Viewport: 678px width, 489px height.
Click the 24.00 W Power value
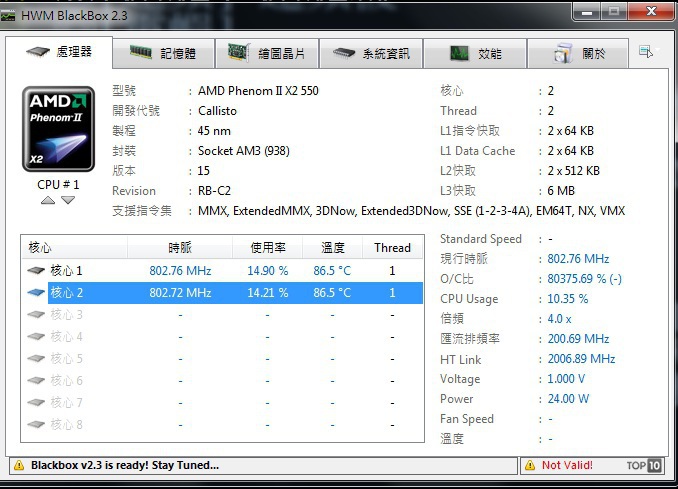point(568,399)
